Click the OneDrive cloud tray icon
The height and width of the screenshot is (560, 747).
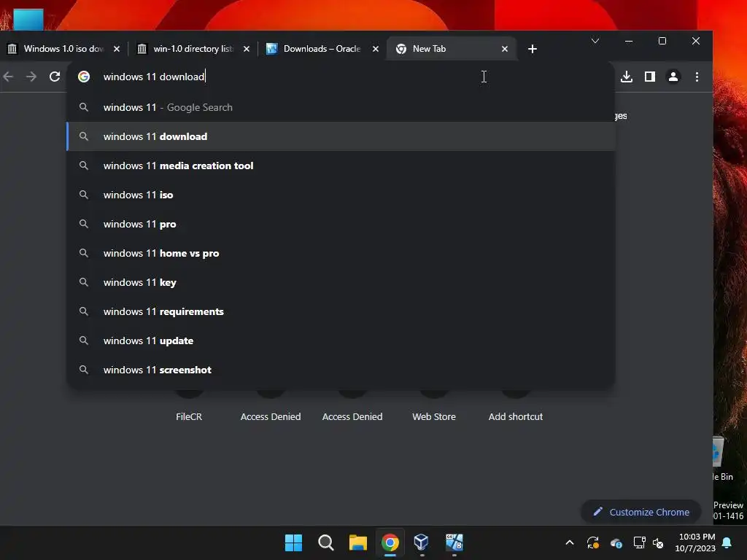616,542
